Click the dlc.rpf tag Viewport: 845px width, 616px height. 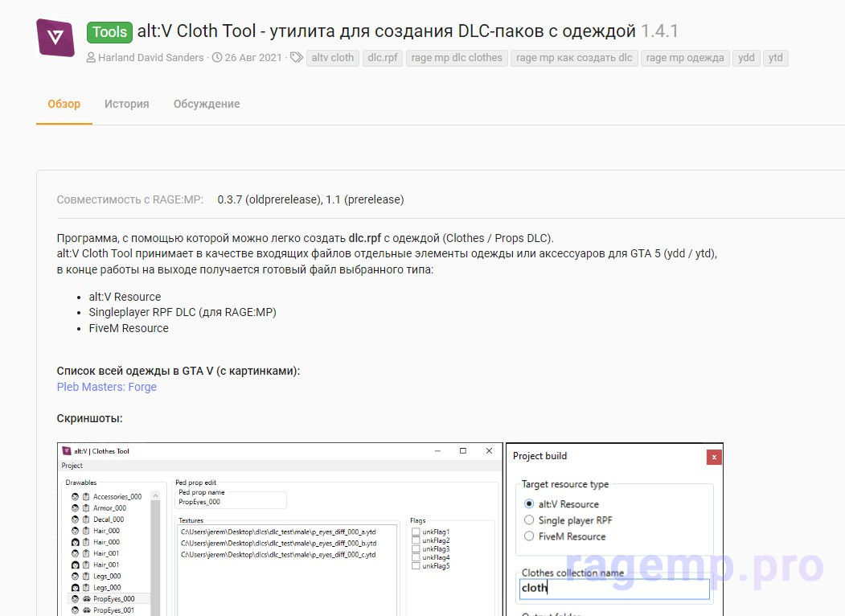coord(383,58)
